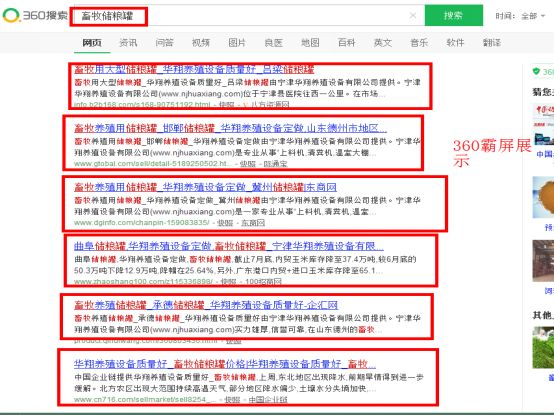
Task: Open the 软件 tab
Action: (455, 43)
